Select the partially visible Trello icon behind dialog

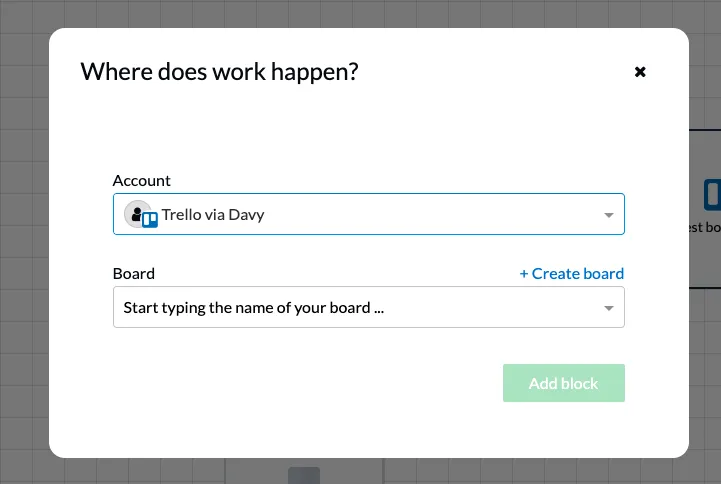tap(712, 195)
